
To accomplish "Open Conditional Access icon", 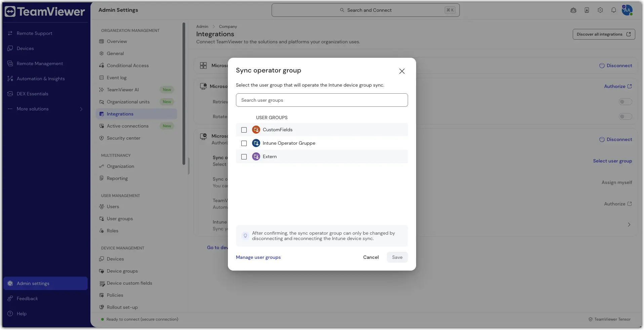I will click(102, 65).
